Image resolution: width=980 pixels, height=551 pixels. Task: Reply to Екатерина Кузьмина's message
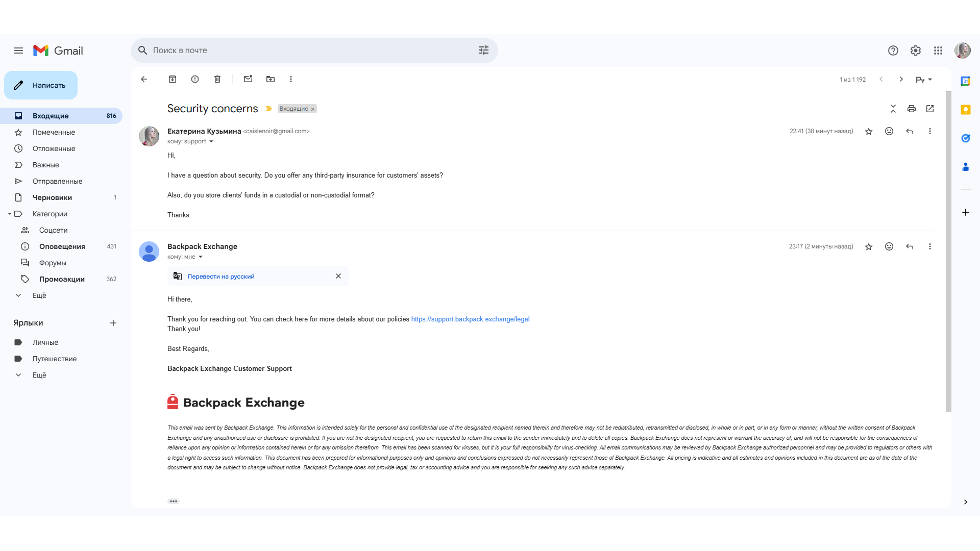910,131
